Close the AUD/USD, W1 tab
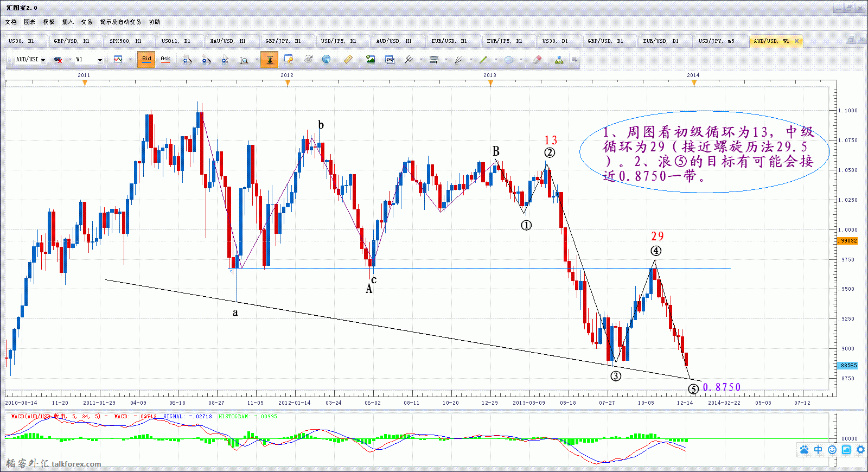The width and height of the screenshot is (868, 472). pos(796,41)
